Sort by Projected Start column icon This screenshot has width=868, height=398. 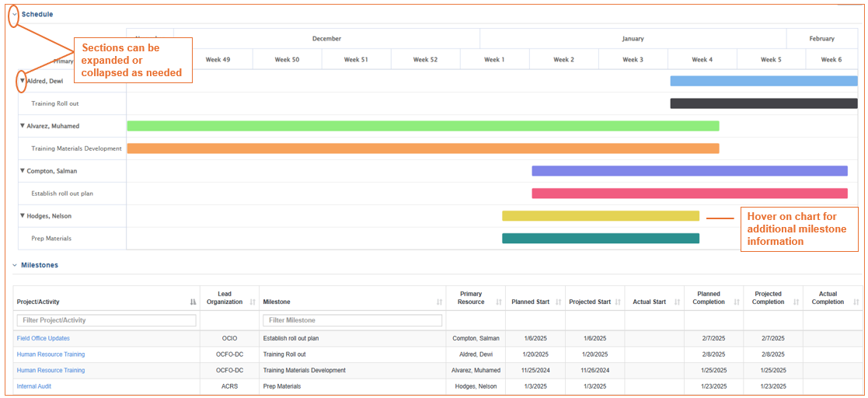pos(618,302)
